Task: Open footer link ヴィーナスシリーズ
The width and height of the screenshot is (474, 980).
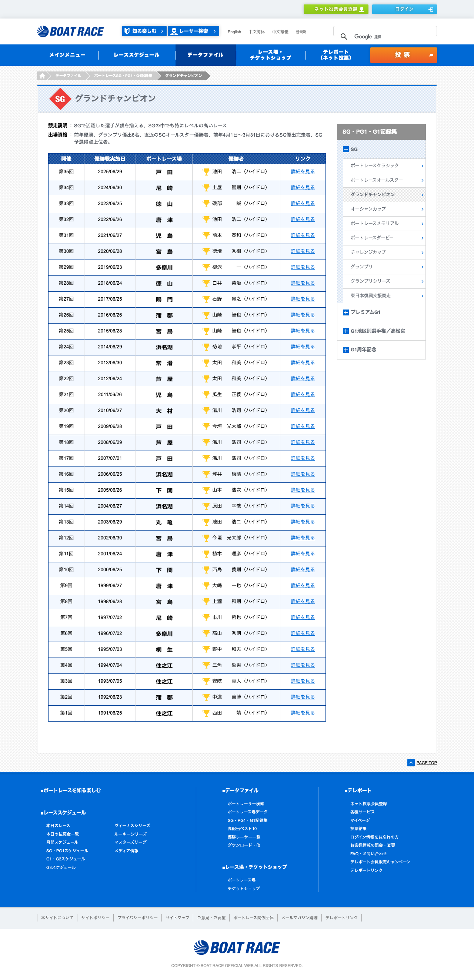Action: (x=132, y=826)
